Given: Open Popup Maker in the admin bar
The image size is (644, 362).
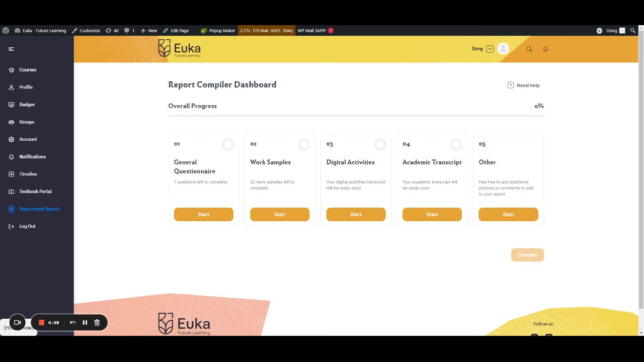Looking at the screenshot, I should click(218, 31).
